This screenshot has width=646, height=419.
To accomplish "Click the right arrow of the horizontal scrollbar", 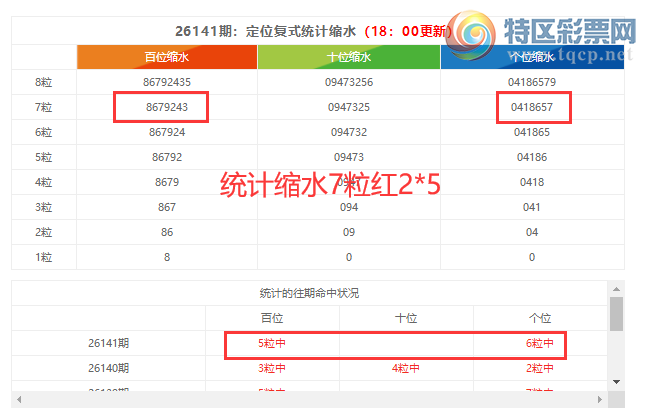I will coord(600,399).
